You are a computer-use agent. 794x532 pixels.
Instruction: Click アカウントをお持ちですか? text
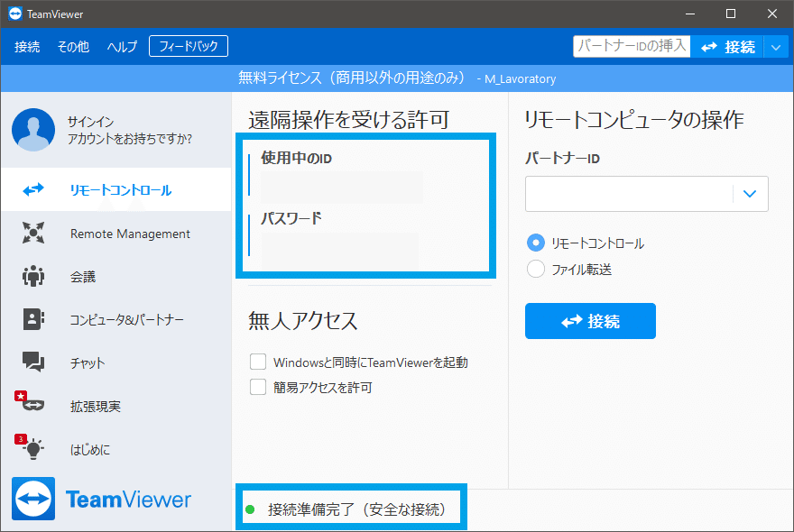point(130,139)
